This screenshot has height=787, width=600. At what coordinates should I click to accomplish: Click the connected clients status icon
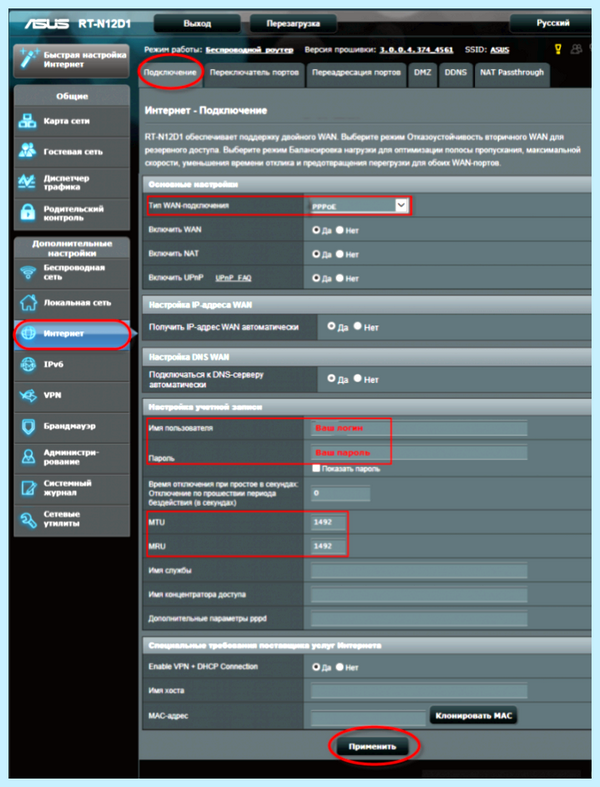pos(576,49)
